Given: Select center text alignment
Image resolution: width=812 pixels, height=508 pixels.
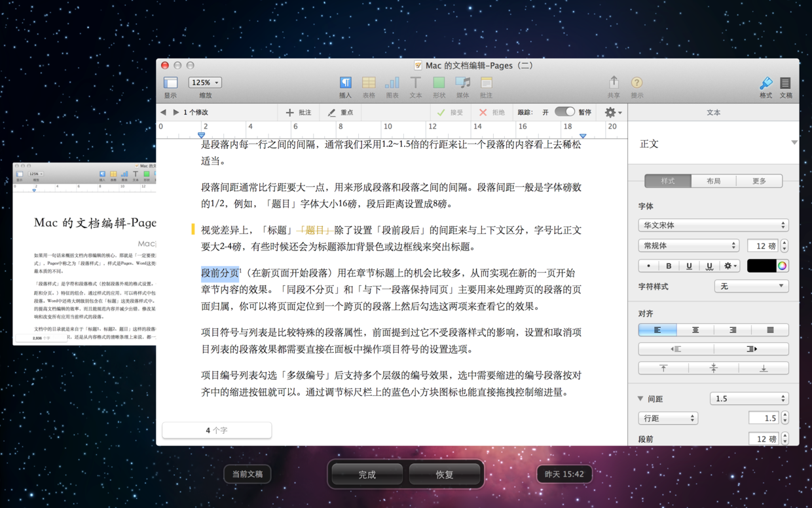Looking at the screenshot, I should [x=695, y=330].
